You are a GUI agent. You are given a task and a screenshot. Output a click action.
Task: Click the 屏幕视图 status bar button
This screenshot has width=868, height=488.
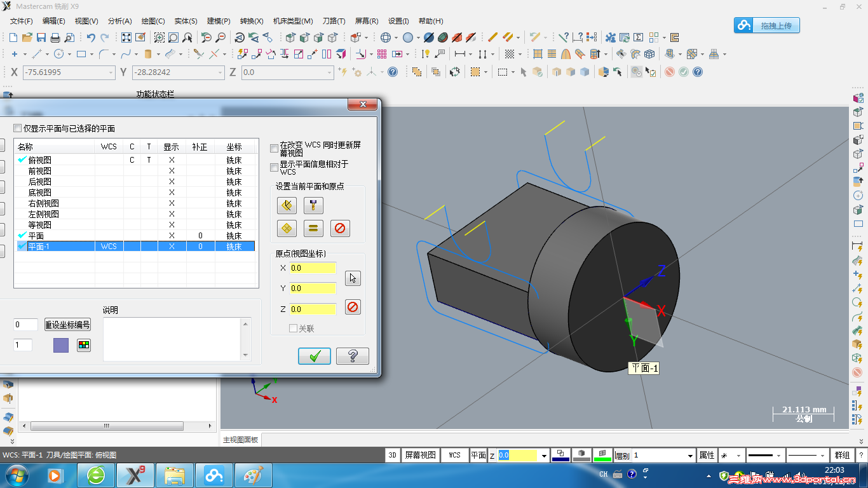coord(421,455)
